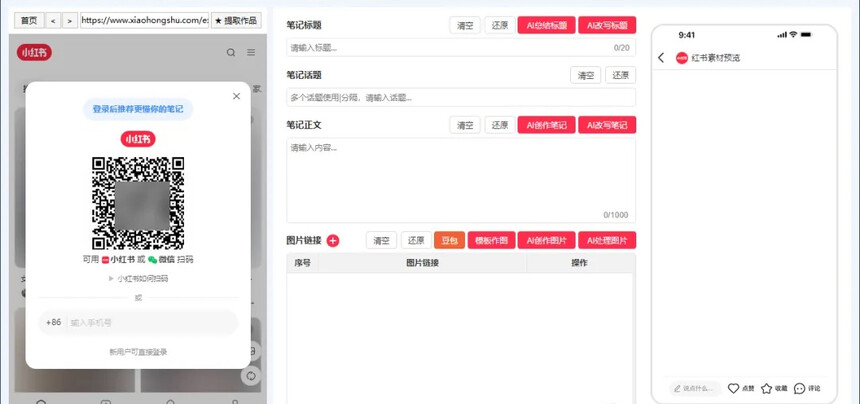The width and height of the screenshot is (860, 404).
Task: Click the 评论 comment bubble icon
Action: pyautogui.click(x=799, y=388)
